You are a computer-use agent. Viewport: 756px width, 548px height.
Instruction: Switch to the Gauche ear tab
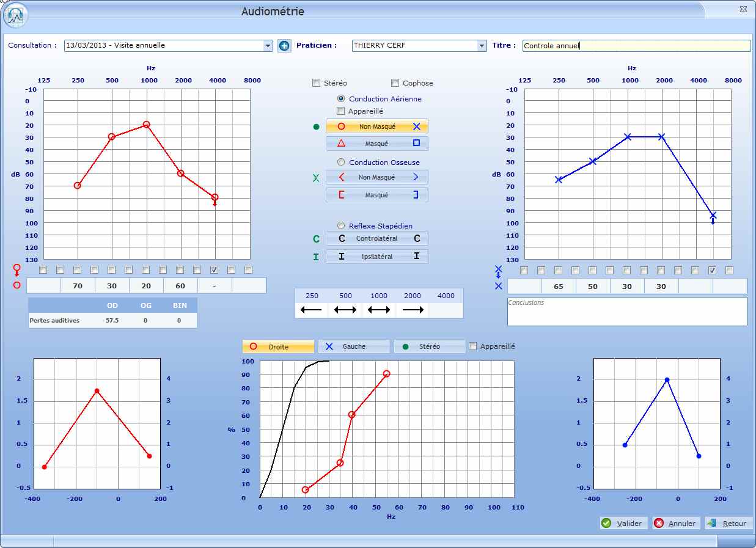pyautogui.click(x=353, y=346)
